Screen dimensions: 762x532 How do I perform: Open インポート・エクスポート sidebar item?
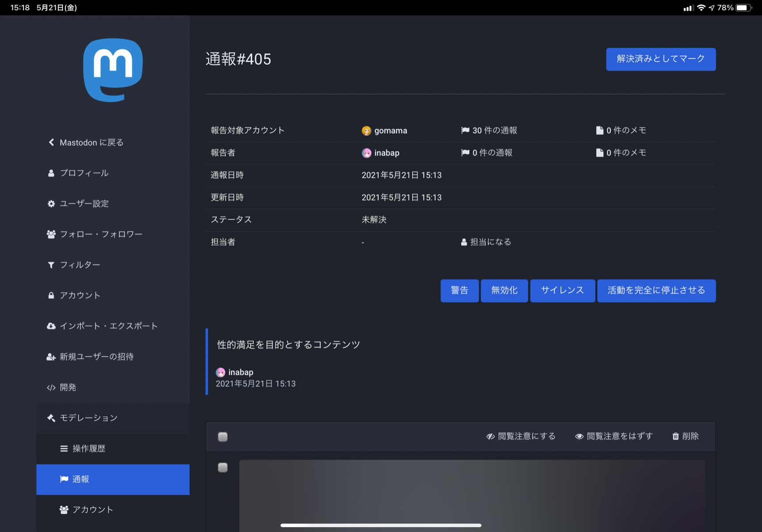102,326
